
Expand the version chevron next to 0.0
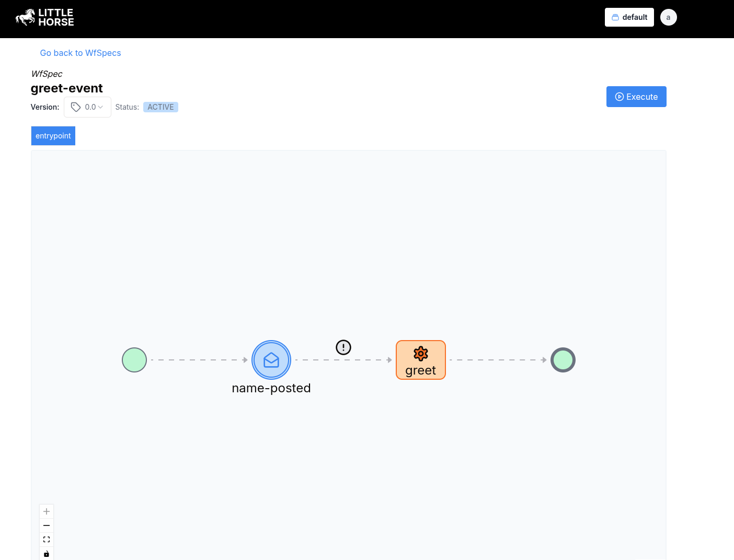100,107
